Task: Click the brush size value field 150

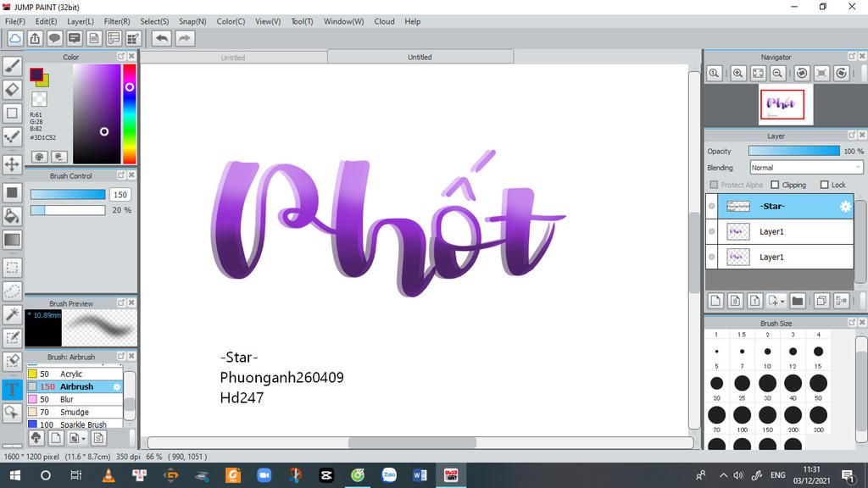Action: [120, 195]
